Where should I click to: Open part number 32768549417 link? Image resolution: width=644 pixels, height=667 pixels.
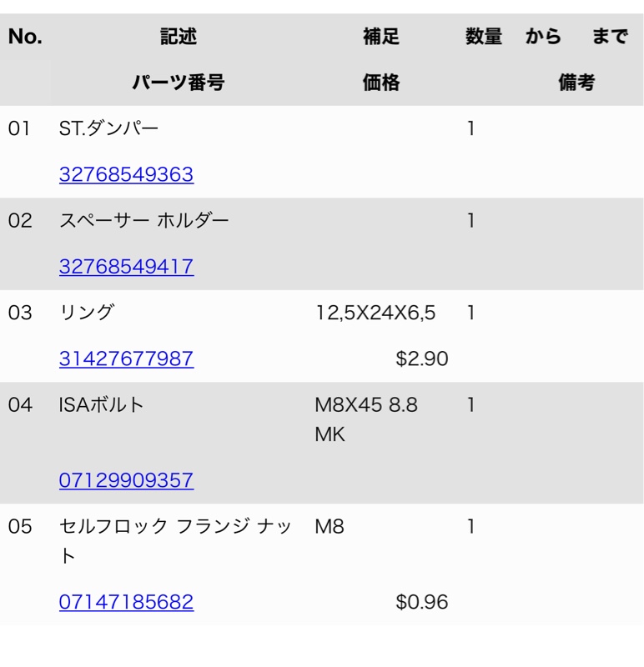(126, 267)
